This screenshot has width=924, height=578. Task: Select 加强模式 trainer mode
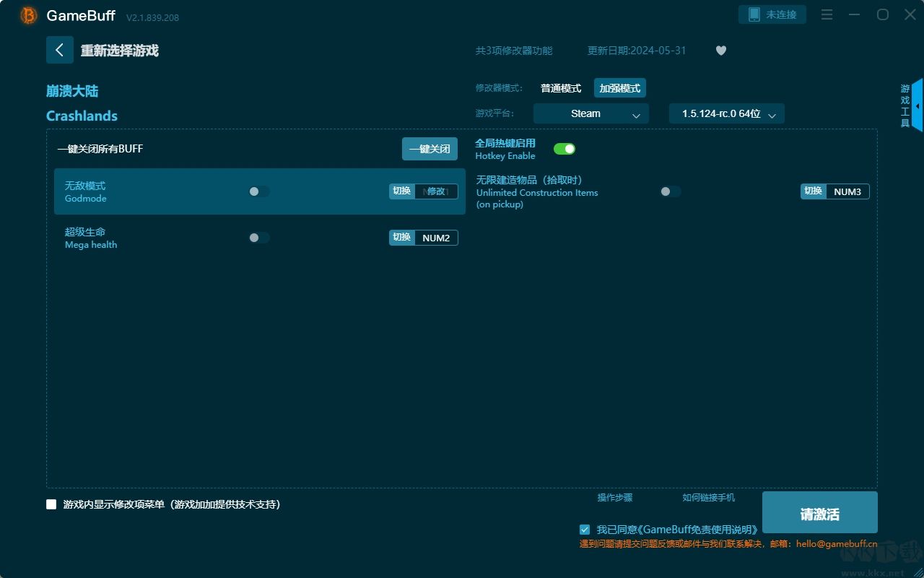pos(619,88)
